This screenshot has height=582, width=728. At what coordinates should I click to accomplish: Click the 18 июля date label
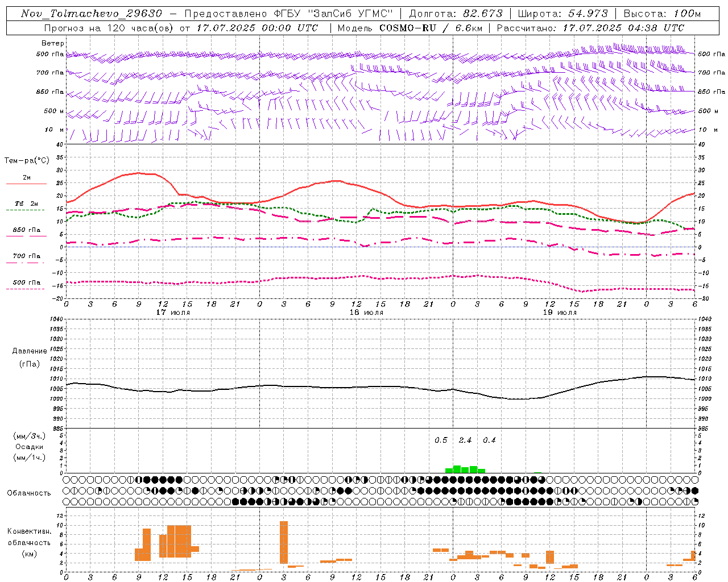(x=366, y=313)
